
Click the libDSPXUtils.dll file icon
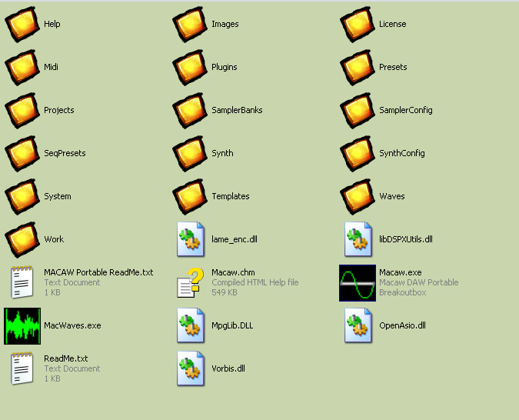tap(358, 239)
